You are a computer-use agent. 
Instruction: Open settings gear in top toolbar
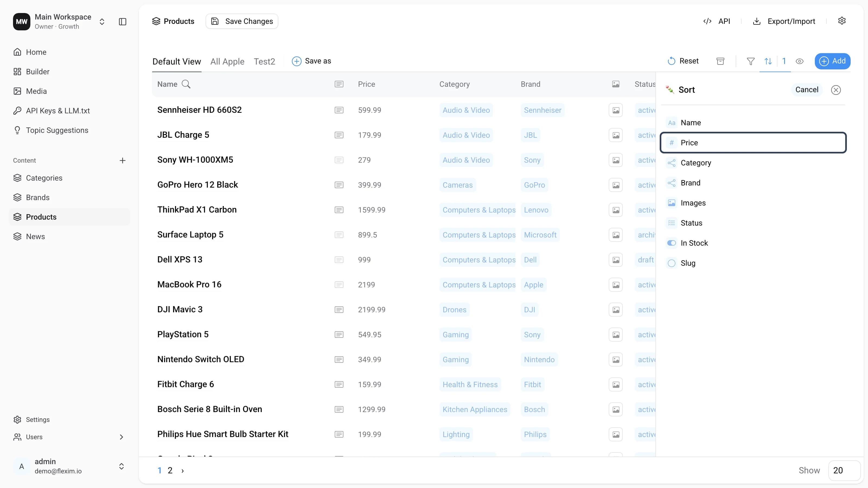[842, 21]
